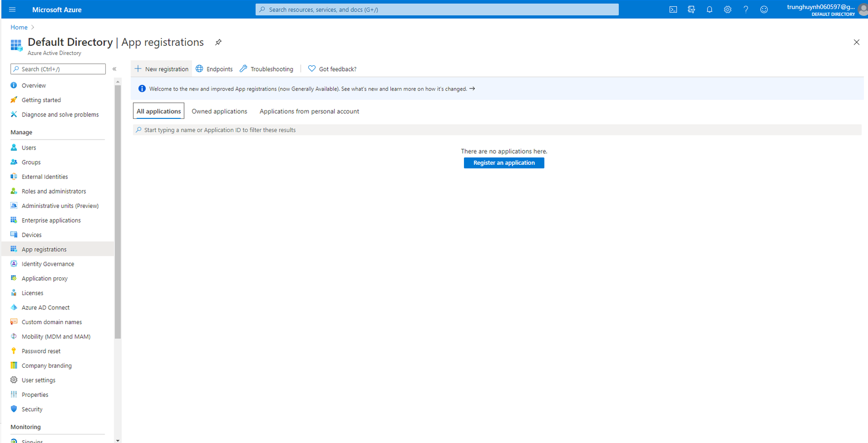Click the Getting started rocket icon

click(14, 100)
